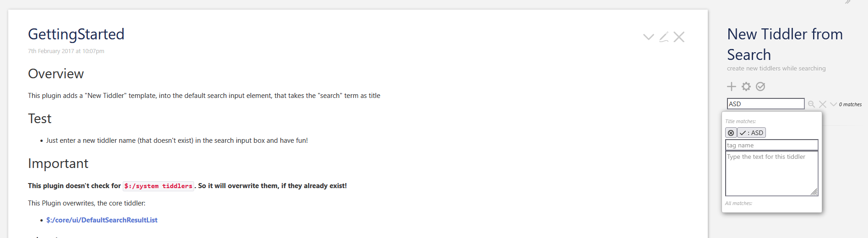Click the GettingStarted tiddler title
This screenshot has height=238, width=868.
point(76,34)
